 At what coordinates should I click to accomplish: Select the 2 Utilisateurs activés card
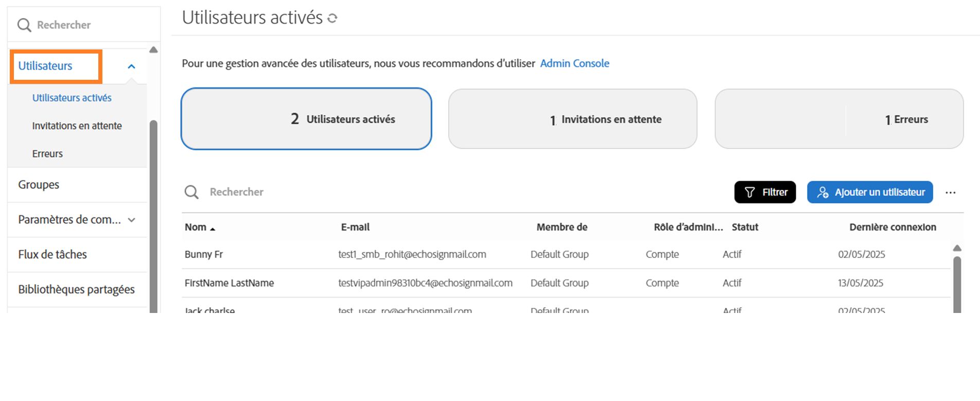click(x=306, y=119)
